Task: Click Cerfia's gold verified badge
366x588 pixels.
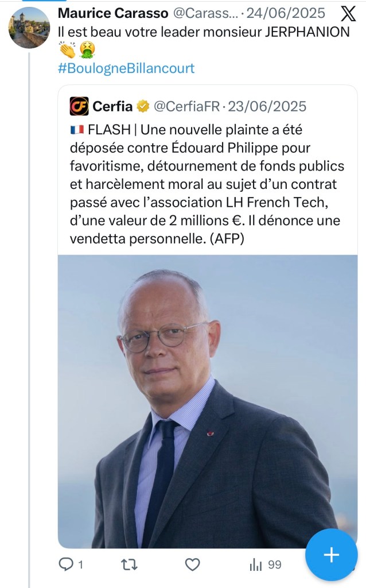Action: click(x=143, y=106)
